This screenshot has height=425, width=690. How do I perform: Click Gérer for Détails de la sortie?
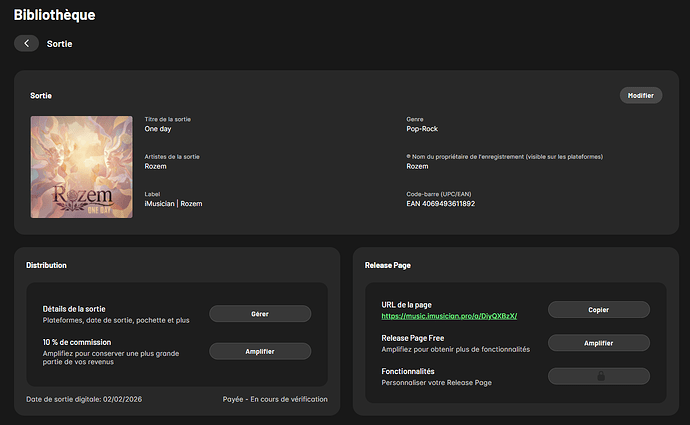click(x=260, y=314)
